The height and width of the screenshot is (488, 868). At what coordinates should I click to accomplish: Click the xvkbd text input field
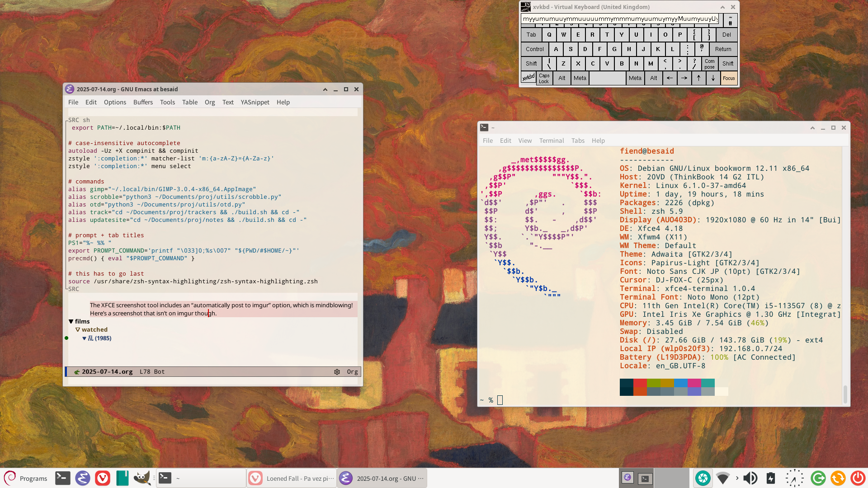[620, 19]
